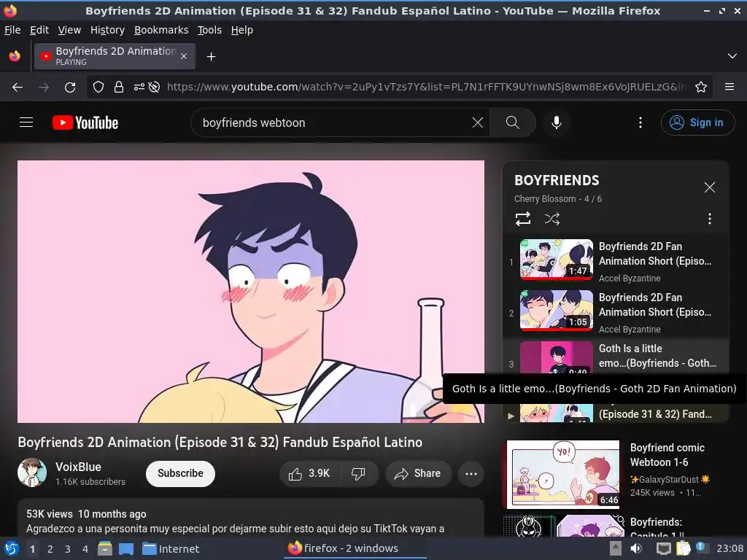
Task: Open the View menu
Action: pos(69,30)
